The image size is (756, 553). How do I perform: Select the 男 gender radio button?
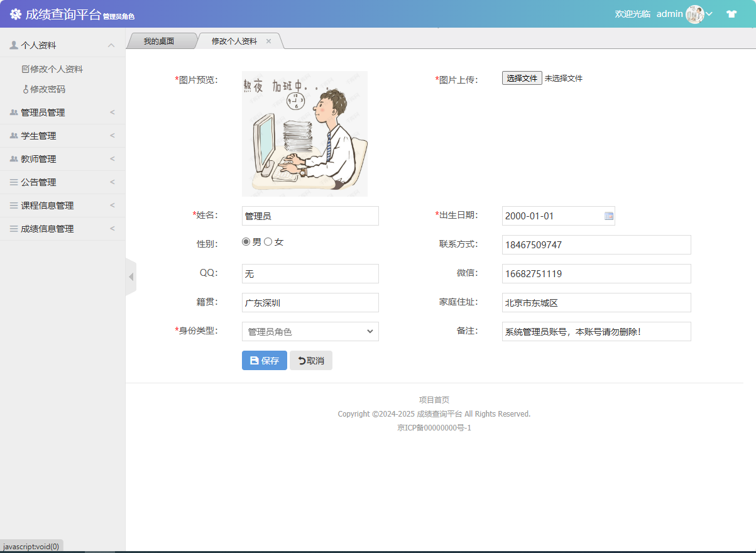coord(246,241)
